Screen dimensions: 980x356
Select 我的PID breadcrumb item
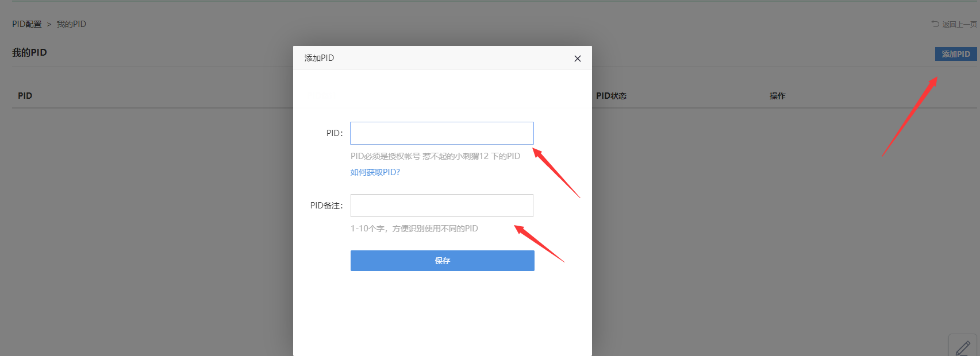point(71,24)
